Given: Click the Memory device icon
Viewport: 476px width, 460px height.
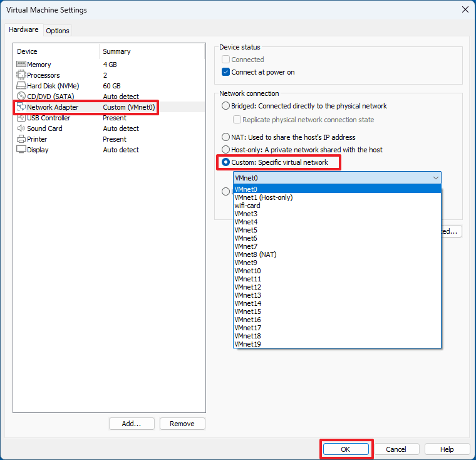Looking at the screenshot, I should (x=21, y=65).
